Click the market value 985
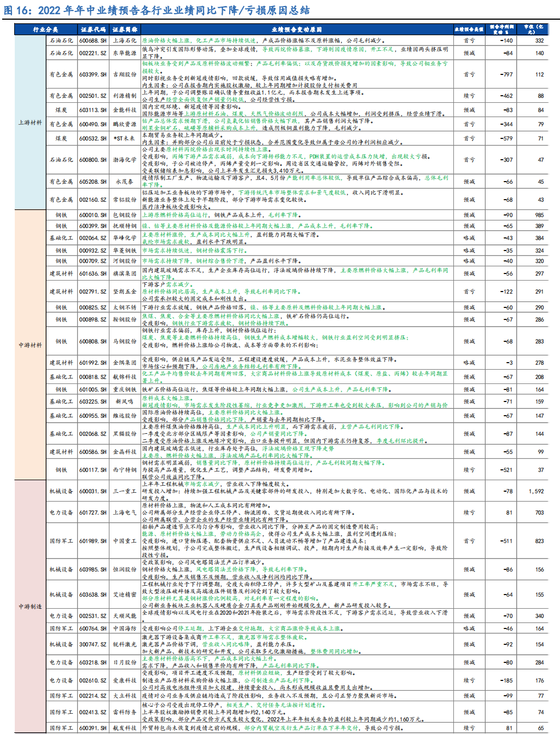The image size is (560, 734). click(x=539, y=215)
